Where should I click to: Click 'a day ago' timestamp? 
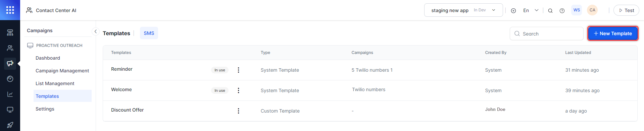(x=576, y=111)
